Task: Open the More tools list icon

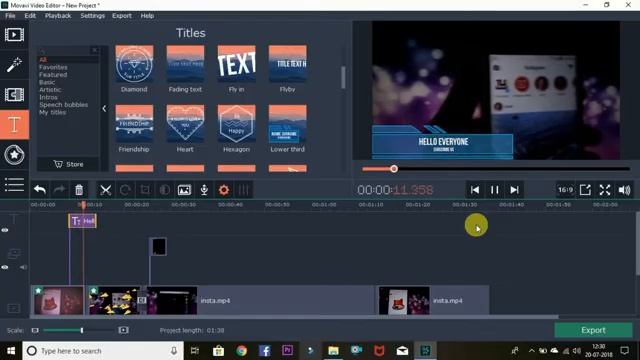Action: coord(14,184)
